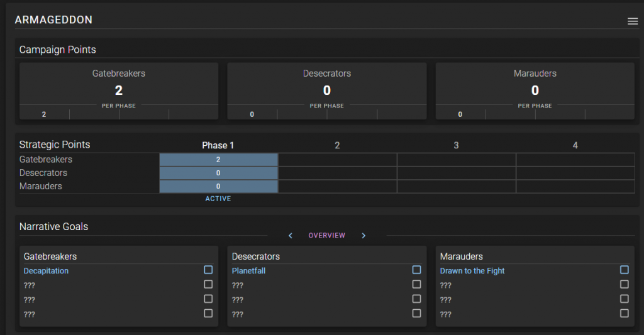
Task: Check the Drawn to the Fight checkbox
Action: (624, 270)
